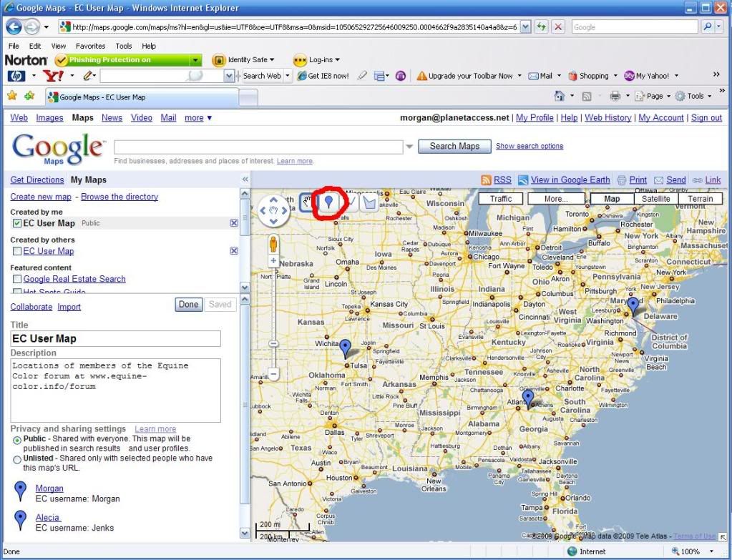The width and height of the screenshot is (732, 560).
Task: Toggle the Traffic layer button on the map
Action: pos(501,199)
